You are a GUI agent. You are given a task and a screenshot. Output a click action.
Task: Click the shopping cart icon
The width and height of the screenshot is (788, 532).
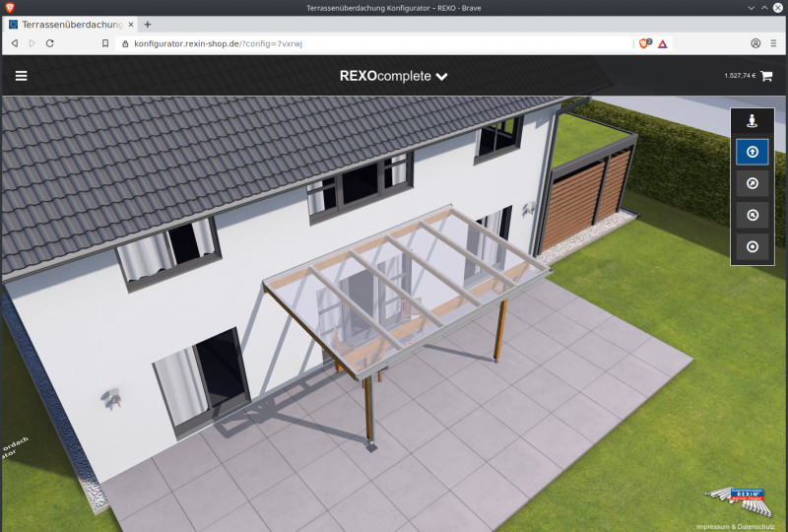[x=766, y=76]
